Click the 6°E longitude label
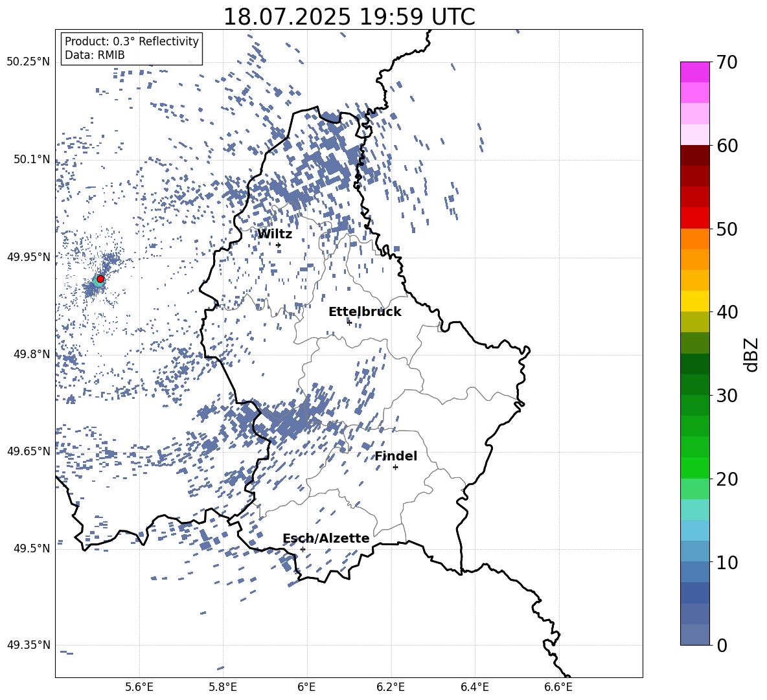The width and height of the screenshot is (767, 700). pos(306,687)
